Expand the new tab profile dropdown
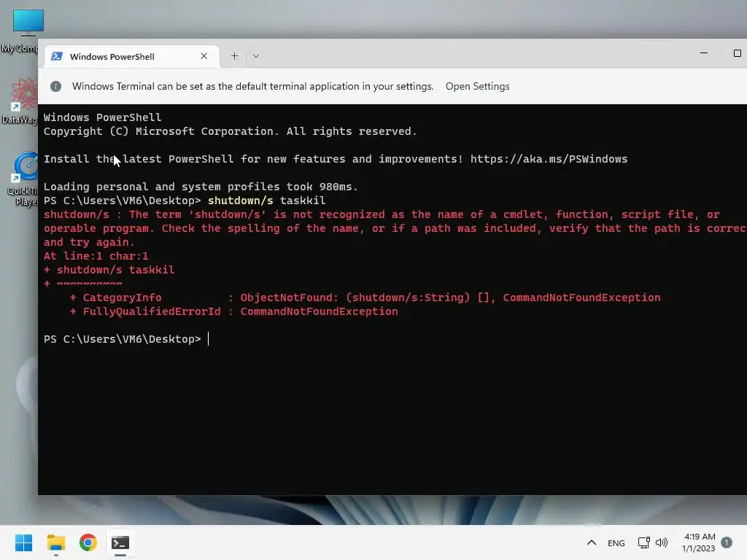 pos(256,56)
